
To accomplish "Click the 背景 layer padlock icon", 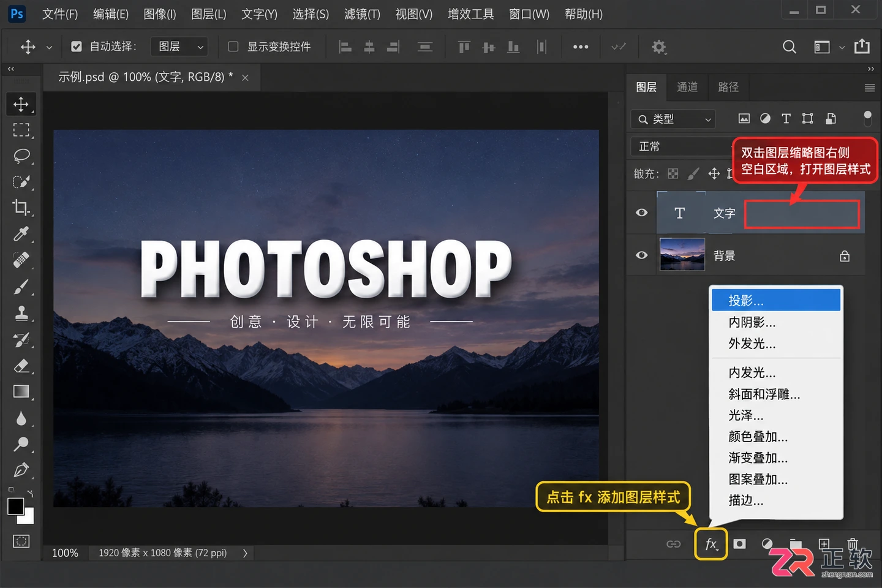I will tap(845, 256).
